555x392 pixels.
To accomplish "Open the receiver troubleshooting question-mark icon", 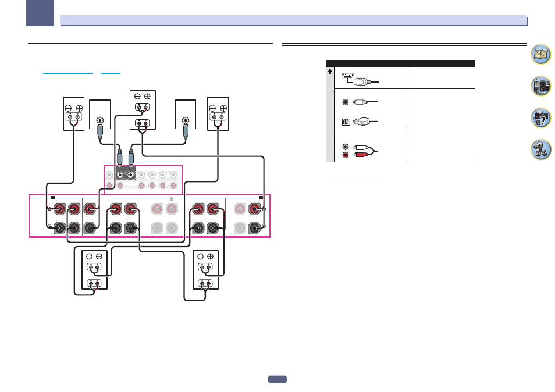I will (x=540, y=118).
